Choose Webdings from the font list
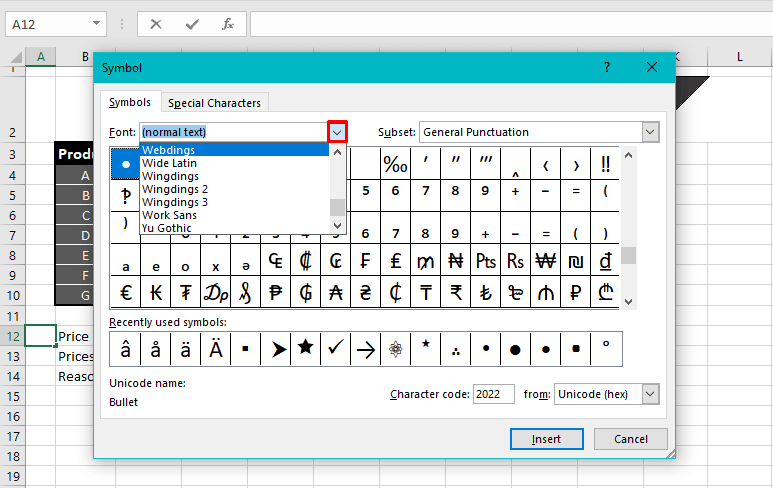The height and width of the screenshot is (488, 773). tap(235, 150)
